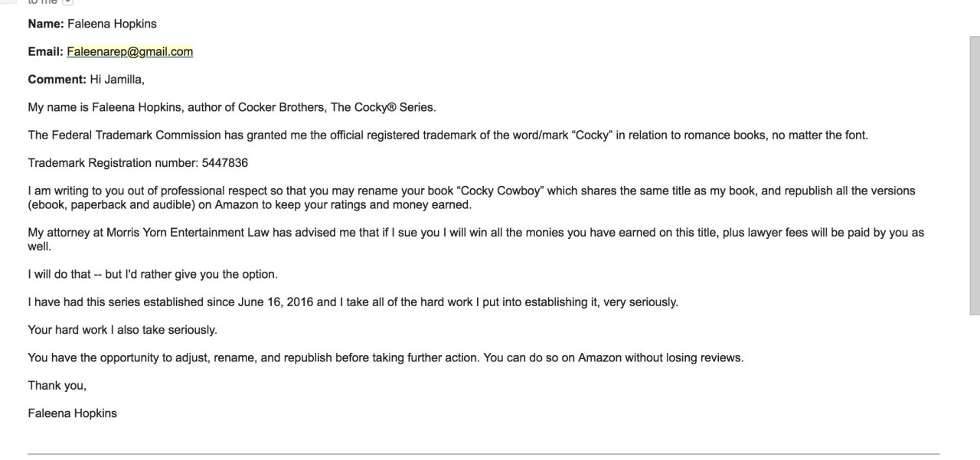Expand the "to me" recipient details arrow
The width and height of the screenshot is (980, 460).
[x=67, y=2]
